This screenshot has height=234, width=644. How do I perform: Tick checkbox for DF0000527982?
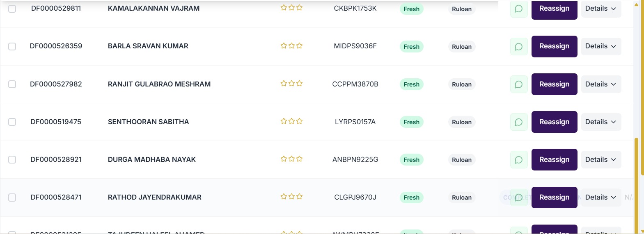tap(12, 84)
